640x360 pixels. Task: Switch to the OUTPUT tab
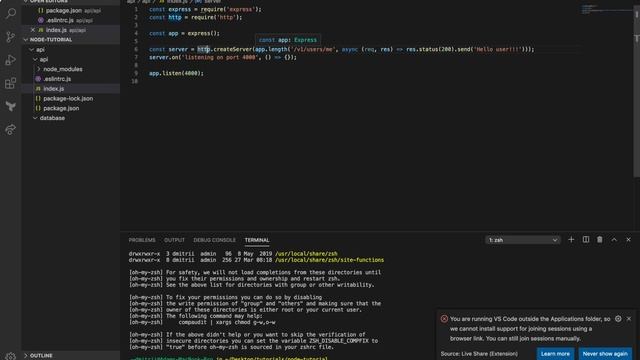(174, 240)
